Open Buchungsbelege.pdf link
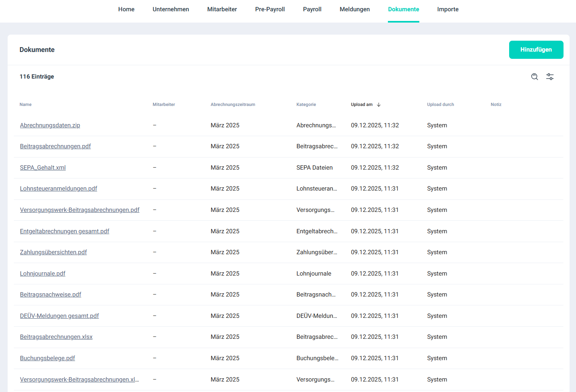 click(x=48, y=358)
